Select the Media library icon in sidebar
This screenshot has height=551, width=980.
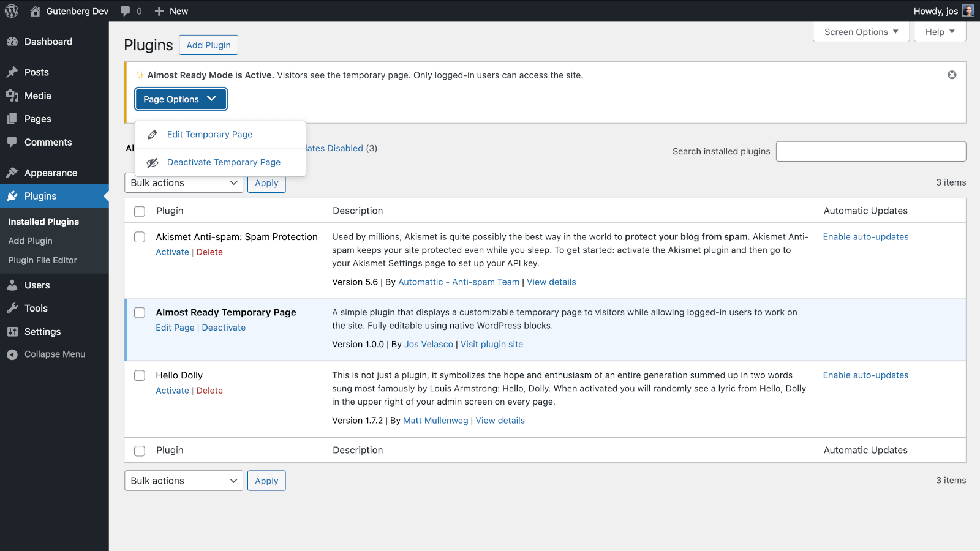pos(13,96)
